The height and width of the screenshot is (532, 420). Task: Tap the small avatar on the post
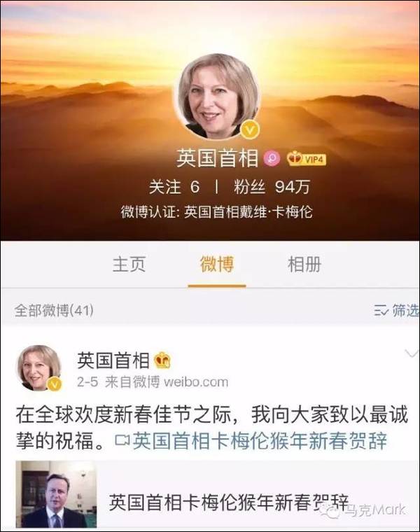click(39, 367)
